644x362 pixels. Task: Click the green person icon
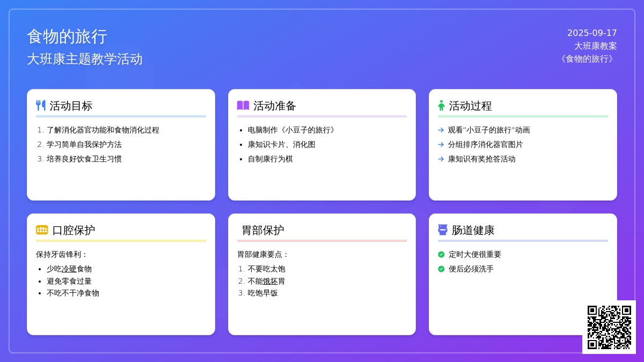441,106
